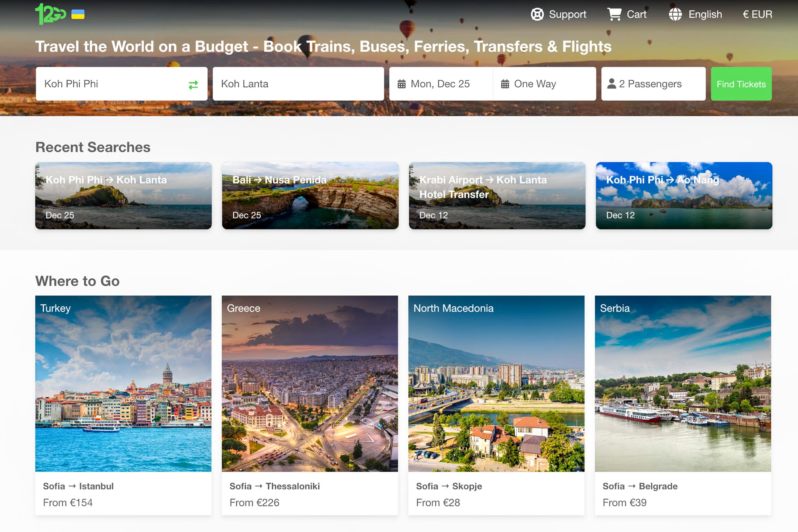
Task: Click the calendar icon in the date field
Action: [402, 83]
